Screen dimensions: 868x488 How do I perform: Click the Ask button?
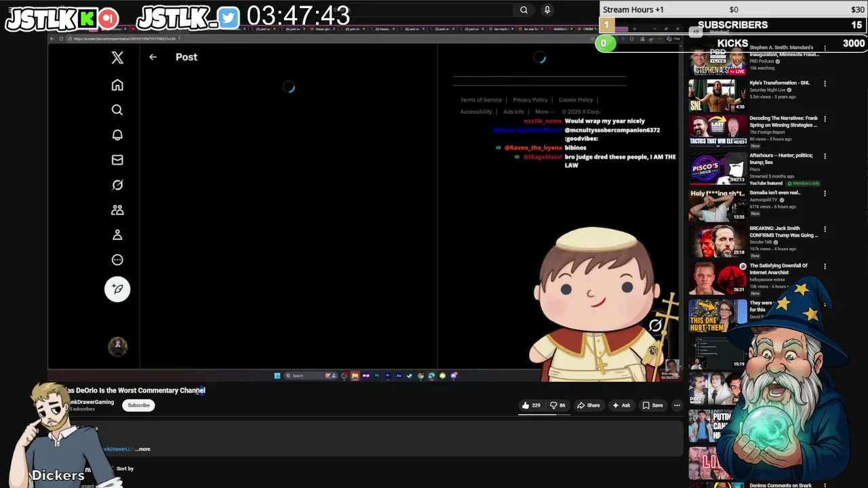click(621, 405)
